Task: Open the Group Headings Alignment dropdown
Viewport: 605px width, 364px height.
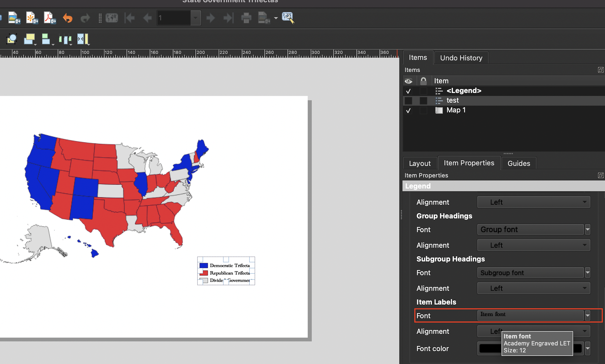Action: tap(534, 245)
